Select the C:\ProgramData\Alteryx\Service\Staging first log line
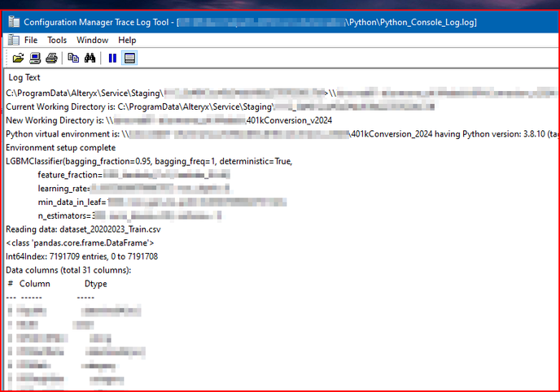This screenshot has height=392, width=560. click(x=282, y=93)
